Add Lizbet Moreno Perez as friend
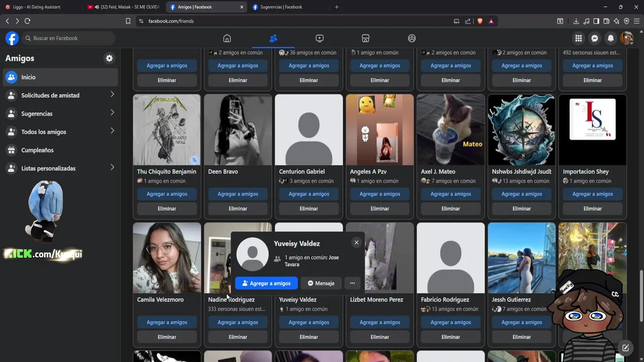Screen dimensions: 644x362 point(379,322)
